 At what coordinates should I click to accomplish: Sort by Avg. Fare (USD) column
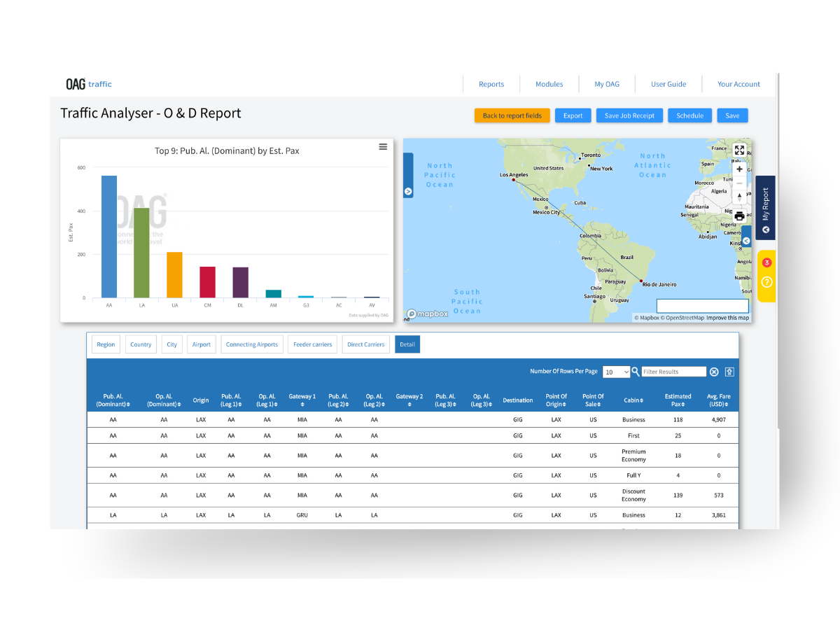pos(719,400)
